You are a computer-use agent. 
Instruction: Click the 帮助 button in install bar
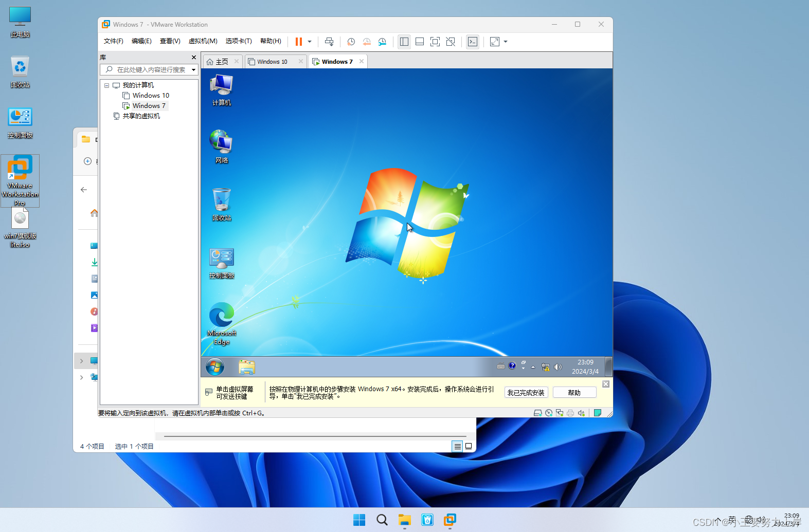574,393
